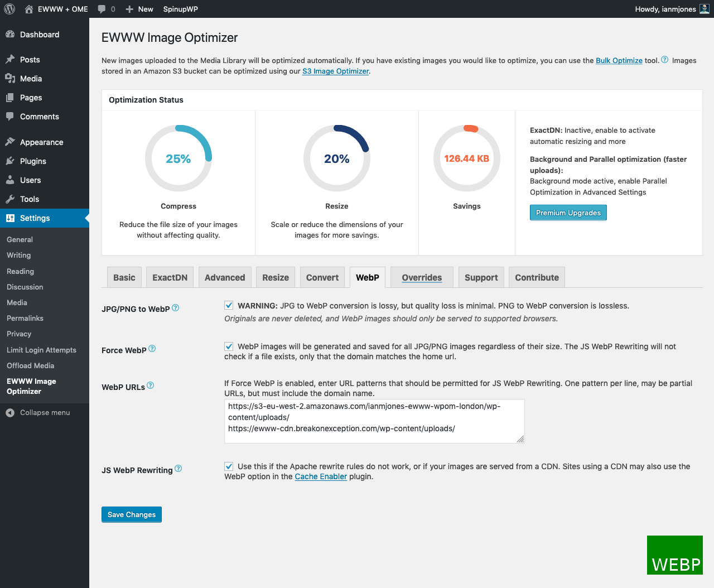Click the green WEBP badge

pyautogui.click(x=675, y=555)
